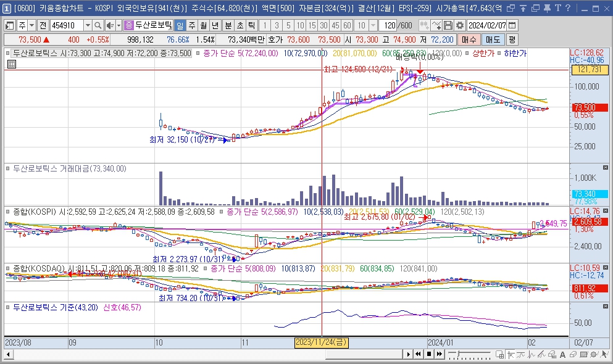Click the text annotation A tool
Image resolution: width=613 pixels, height=364 pixels.
[562, 355]
